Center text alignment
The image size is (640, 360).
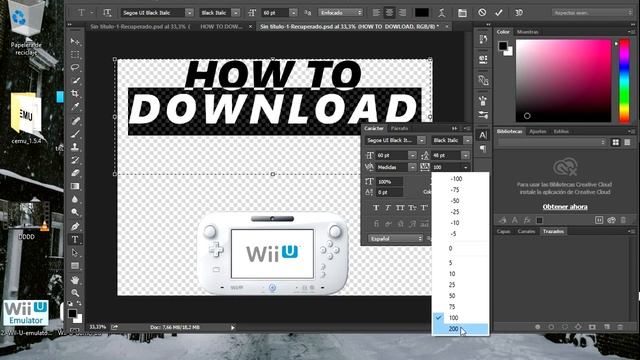click(x=389, y=13)
